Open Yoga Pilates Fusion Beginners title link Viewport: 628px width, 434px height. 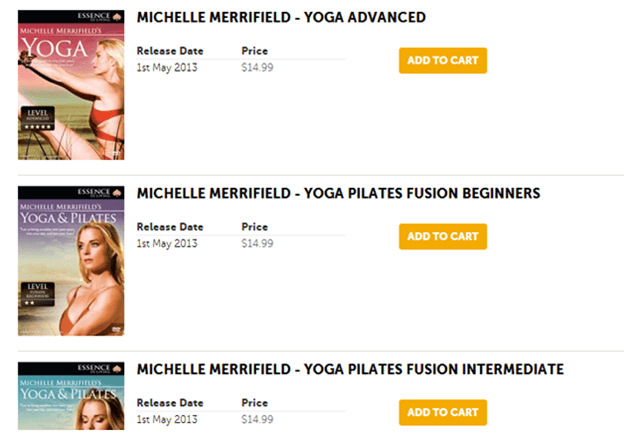pos(338,193)
